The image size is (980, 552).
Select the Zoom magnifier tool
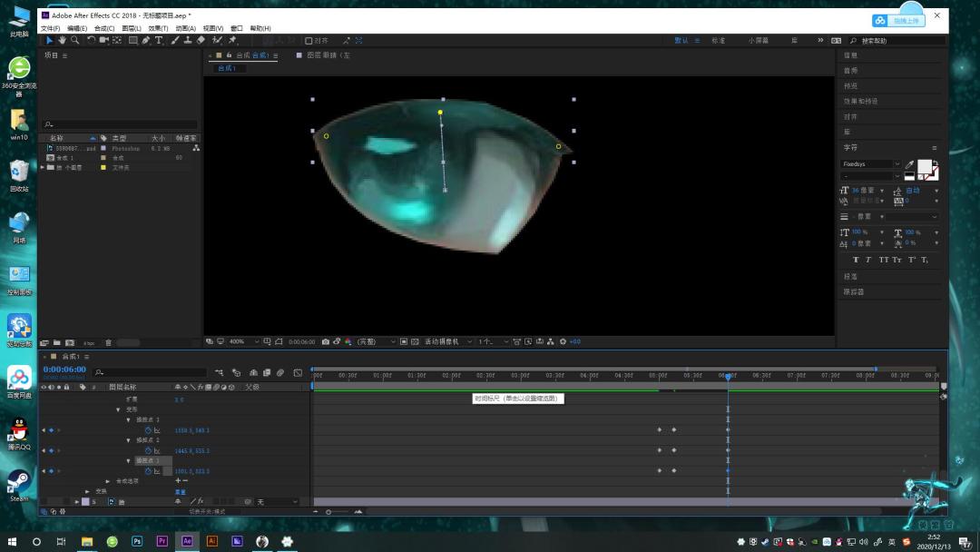pos(75,40)
